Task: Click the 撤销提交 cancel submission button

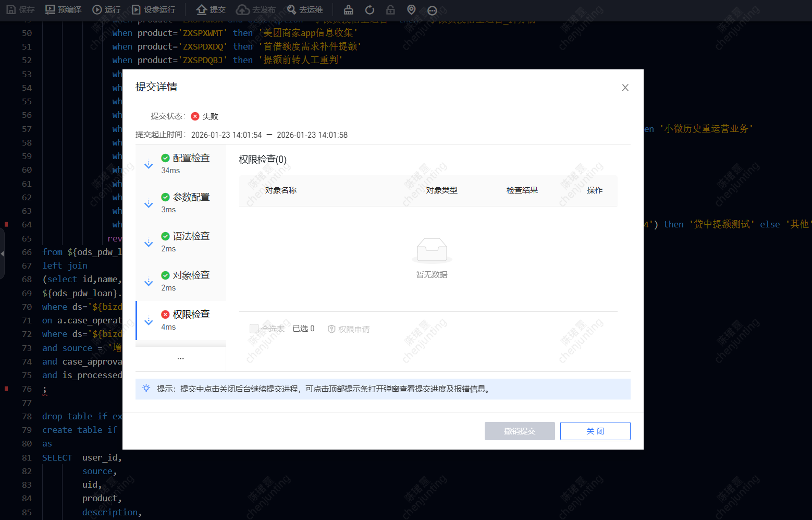Action: [x=520, y=431]
